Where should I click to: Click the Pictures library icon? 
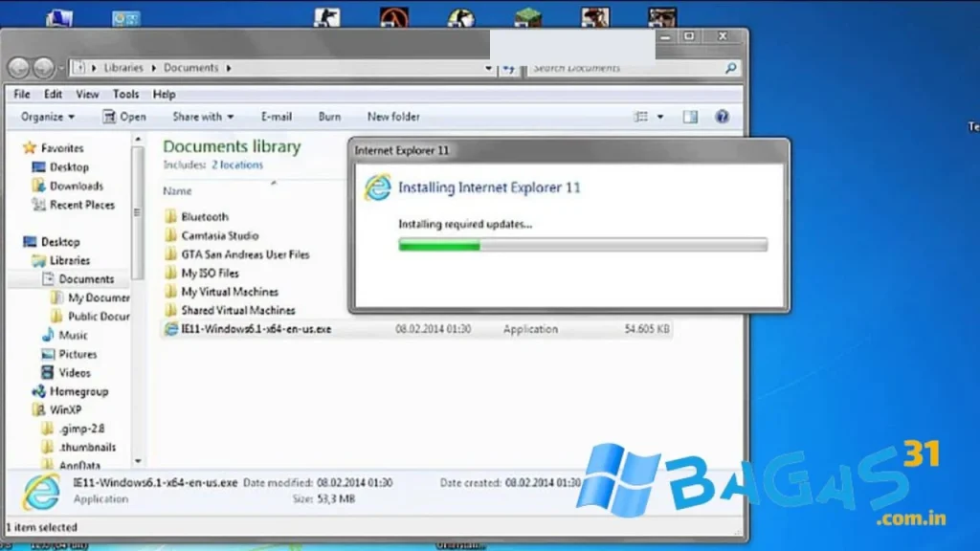[48, 354]
